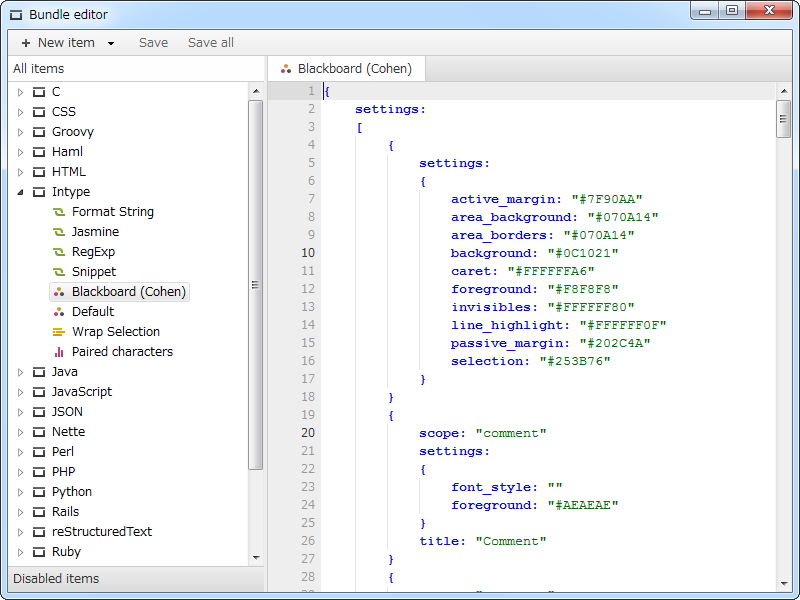Click the HTML bundle folder icon

39,172
